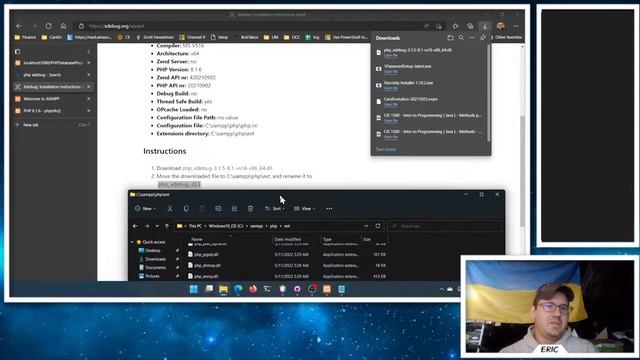Collapse the Quick access tree node
The width and height of the screenshot is (640, 360).
(132, 242)
